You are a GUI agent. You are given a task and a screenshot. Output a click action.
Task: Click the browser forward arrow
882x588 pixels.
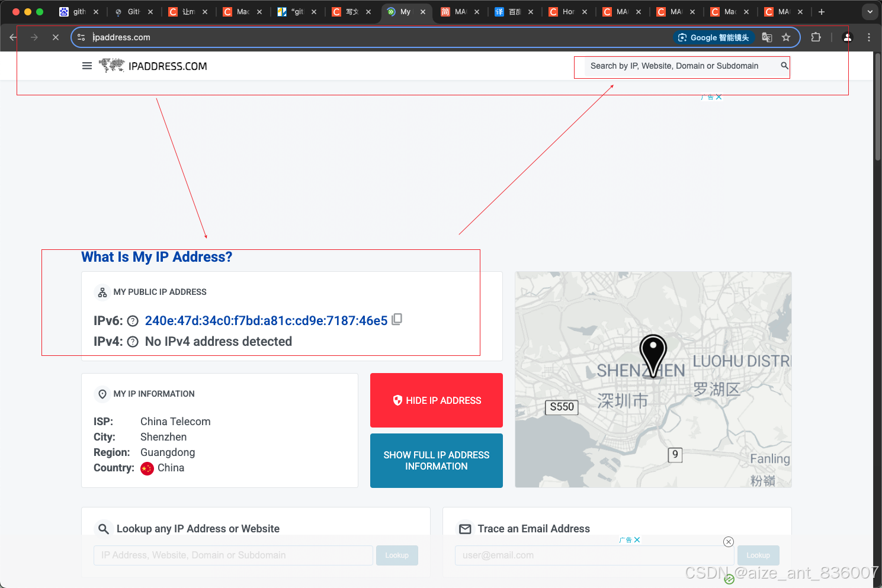pos(34,37)
